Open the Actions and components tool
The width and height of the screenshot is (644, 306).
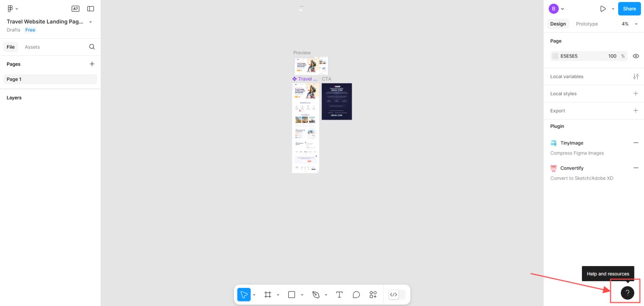[373, 295]
